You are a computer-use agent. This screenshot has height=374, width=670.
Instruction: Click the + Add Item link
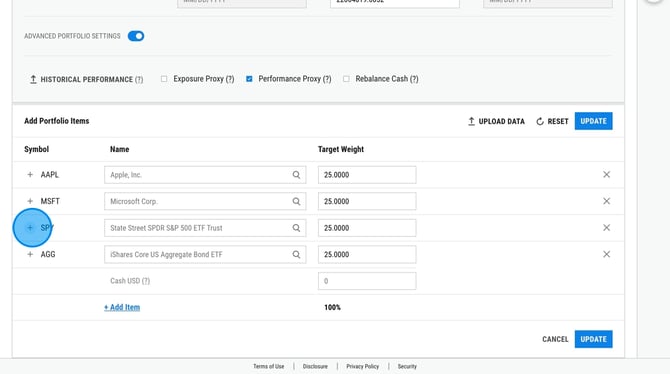point(122,307)
